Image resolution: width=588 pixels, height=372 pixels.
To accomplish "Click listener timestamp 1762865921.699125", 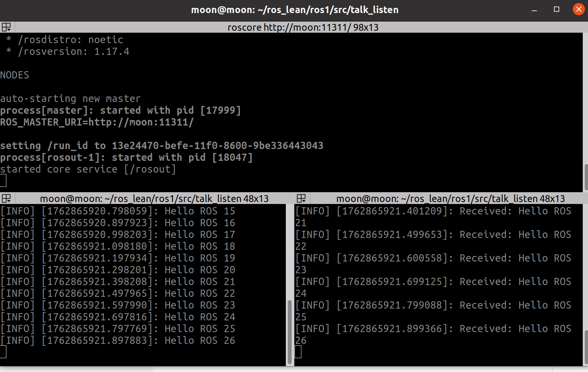I will point(392,281).
